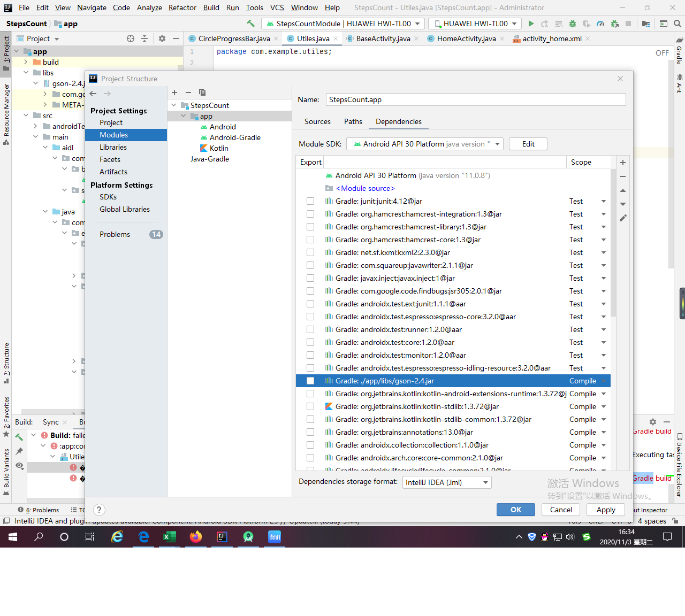Screen dimensions: 685x616
Task: Open Firefox from the taskbar
Action: (x=196, y=537)
